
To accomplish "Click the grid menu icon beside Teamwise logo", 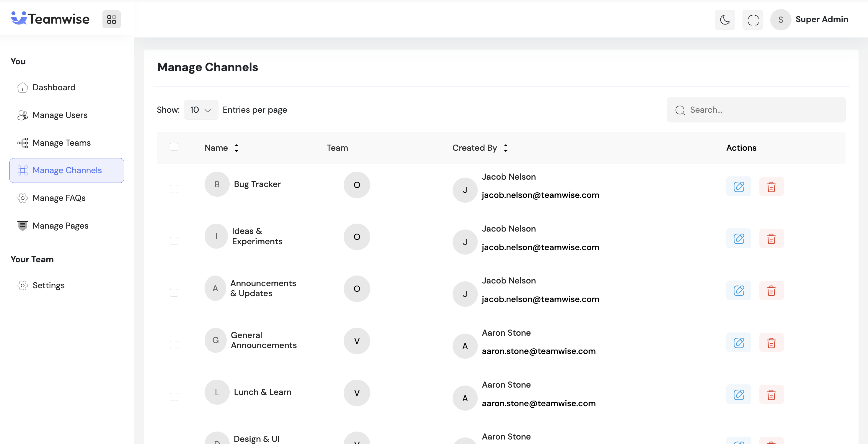I will [111, 19].
